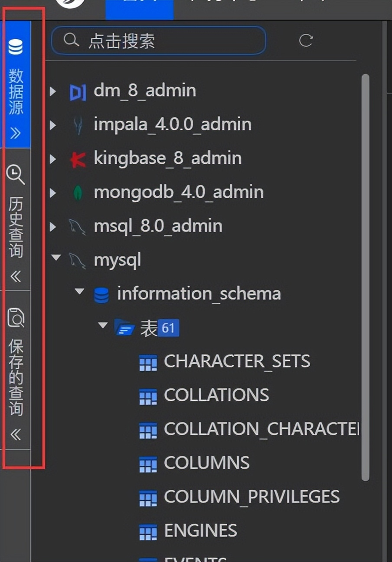392x562 pixels.
Task: Open the 数据源 data source icon
Action: [x=16, y=47]
